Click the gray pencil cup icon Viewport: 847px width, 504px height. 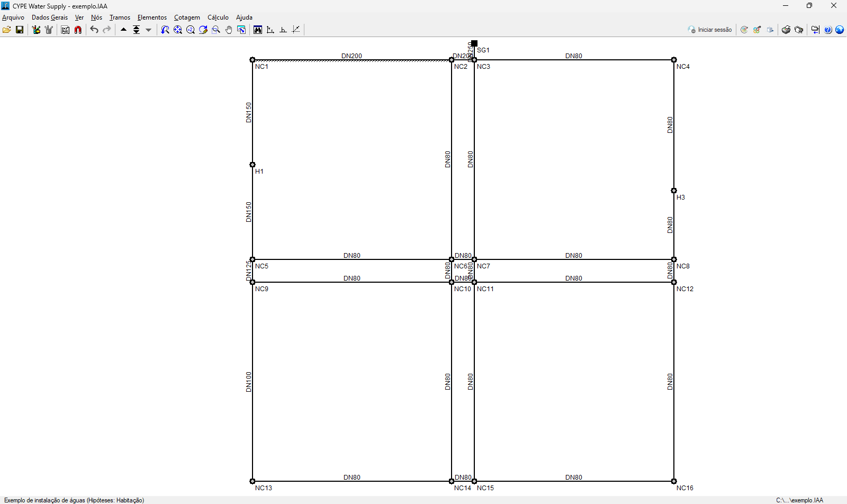click(49, 30)
